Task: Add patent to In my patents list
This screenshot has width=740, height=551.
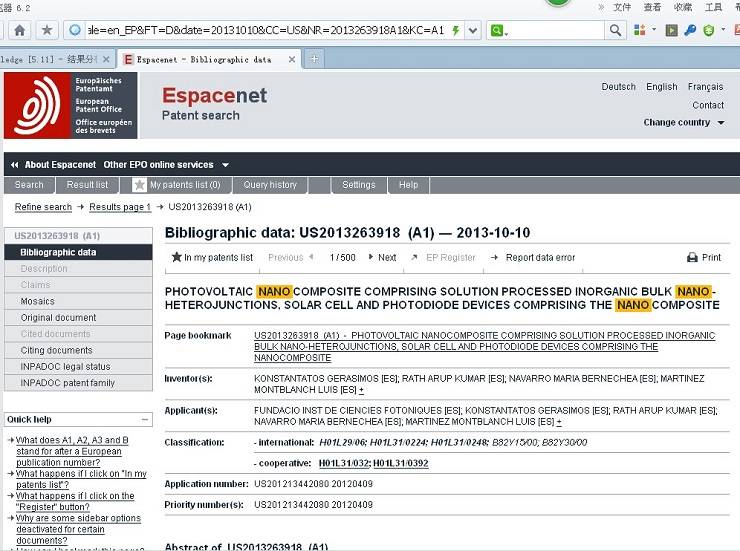Action: 212,257
